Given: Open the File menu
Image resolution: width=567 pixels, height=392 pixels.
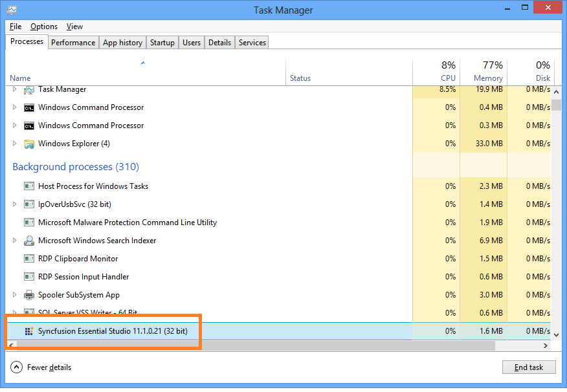Looking at the screenshot, I should tap(16, 27).
